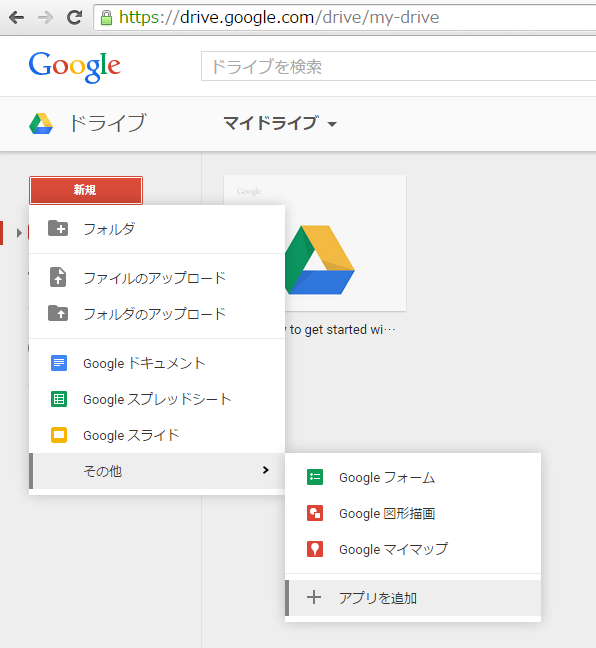Click the 'to get started wi…' file name

(343, 330)
